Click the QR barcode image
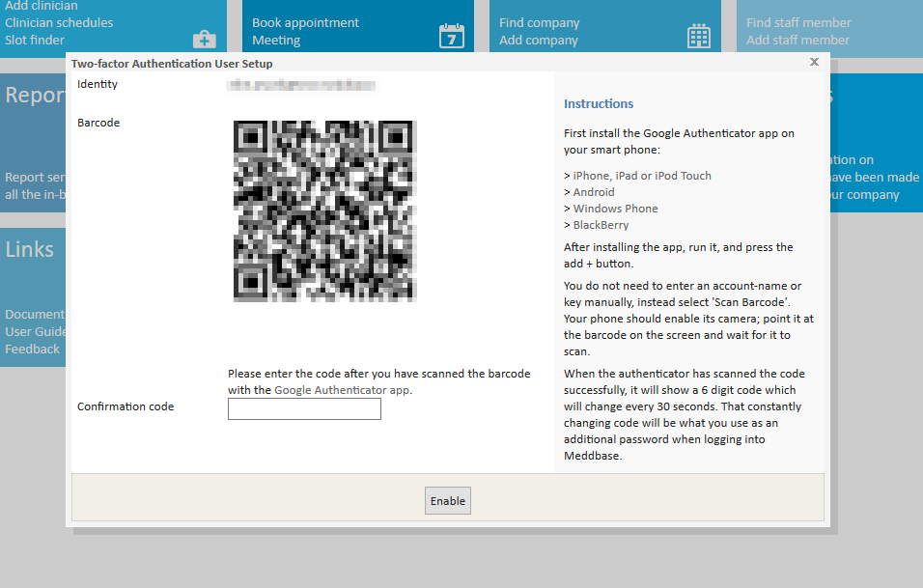This screenshot has height=588, width=923. coord(325,211)
